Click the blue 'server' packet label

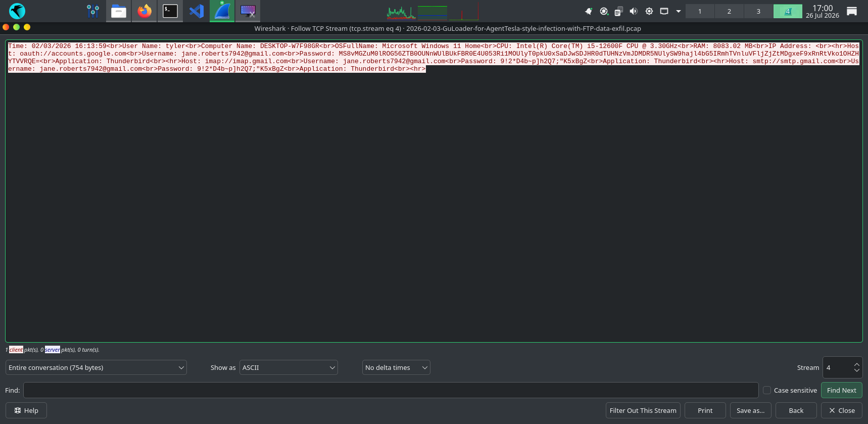click(x=53, y=350)
